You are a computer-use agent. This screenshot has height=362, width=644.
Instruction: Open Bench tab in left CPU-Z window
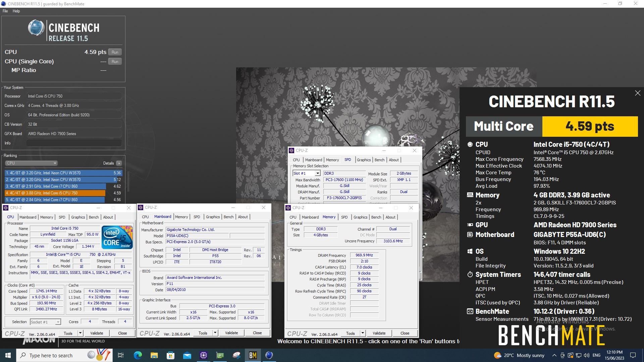(94, 217)
